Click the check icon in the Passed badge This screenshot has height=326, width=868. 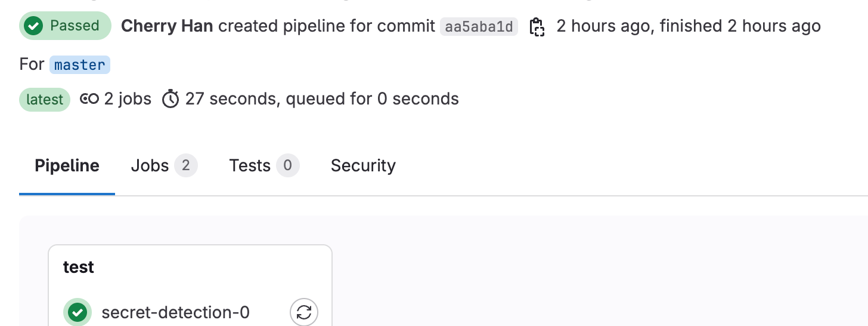click(x=34, y=26)
